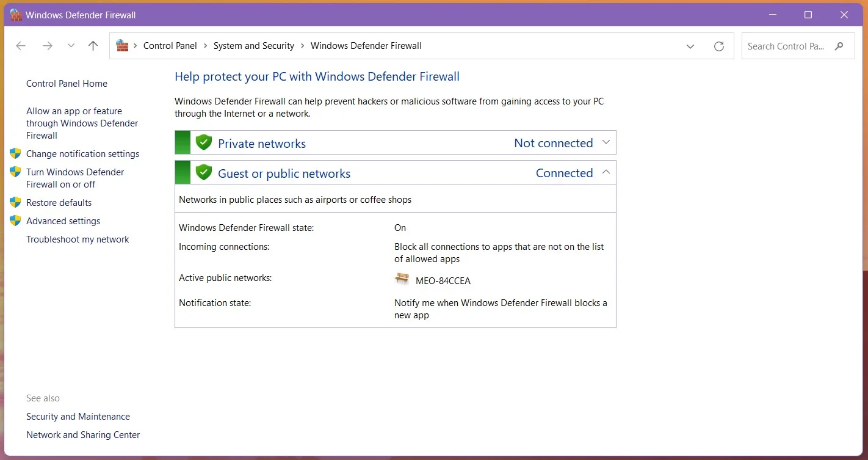Click the Forward navigation arrow
Screen dimensions: 868x460
click(x=47, y=46)
